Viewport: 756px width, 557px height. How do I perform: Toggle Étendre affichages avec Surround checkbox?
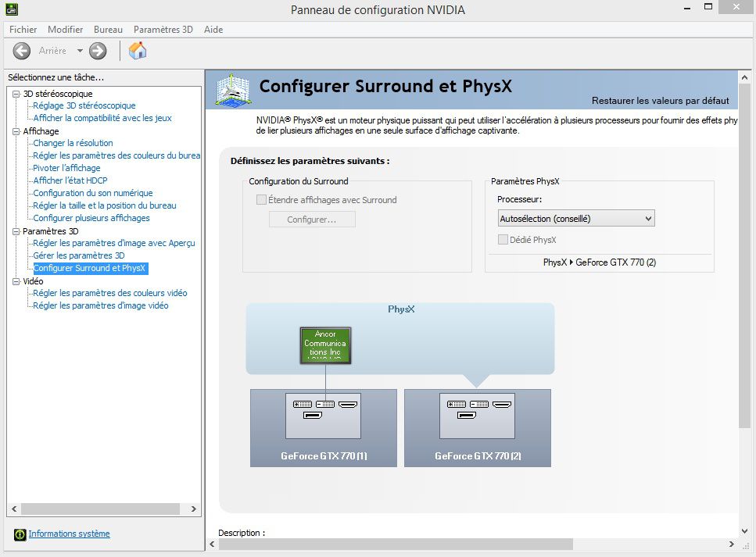point(261,199)
